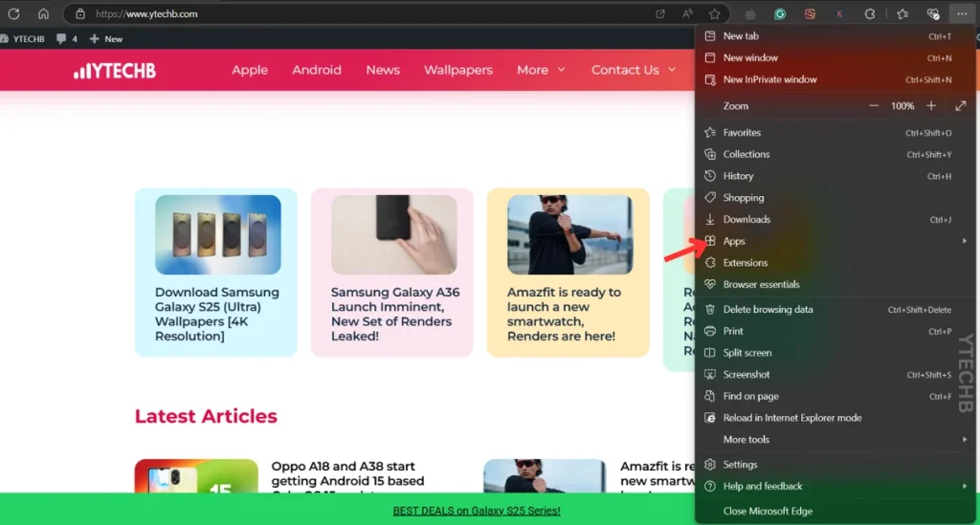The image size is (980, 525).
Task: Open the Samsung Galaxy S25 wallpapers thumbnail
Action: click(x=218, y=234)
